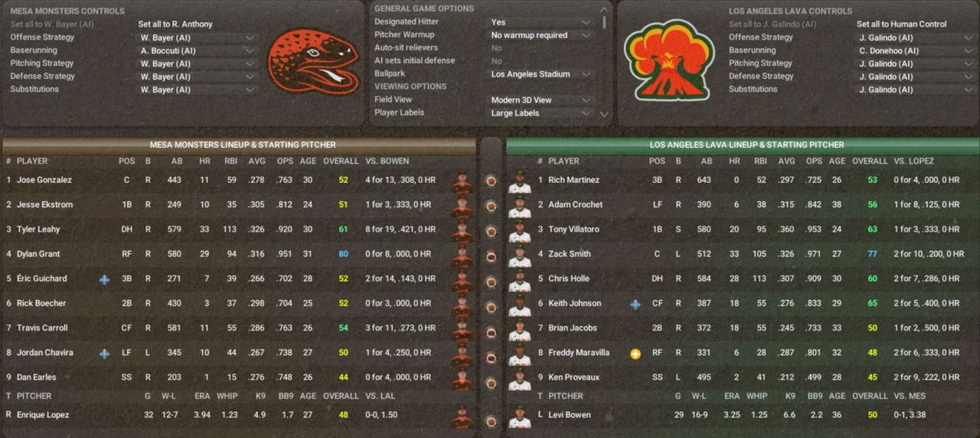This screenshot has width=980, height=438.
Task: Click Levi Bowen's pitcher portrait
Action: coord(520,415)
